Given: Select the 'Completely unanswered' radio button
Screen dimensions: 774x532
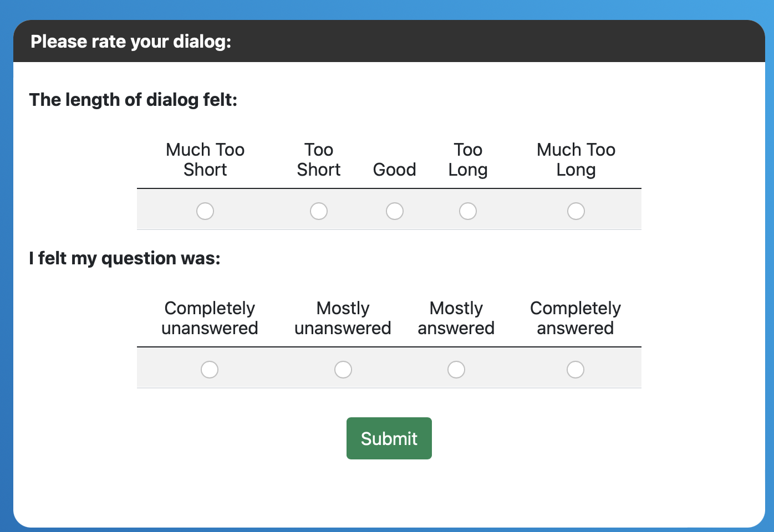Looking at the screenshot, I should (210, 370).
